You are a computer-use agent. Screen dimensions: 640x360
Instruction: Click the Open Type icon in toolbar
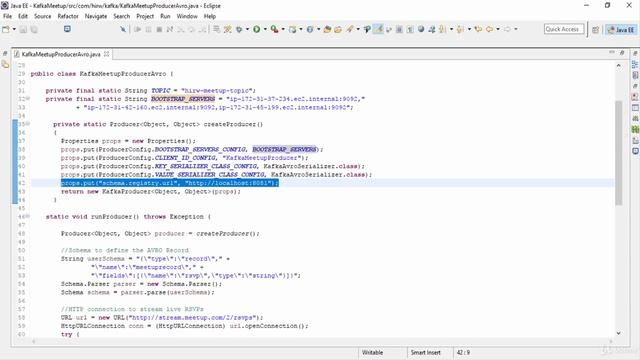pos(327,29)
